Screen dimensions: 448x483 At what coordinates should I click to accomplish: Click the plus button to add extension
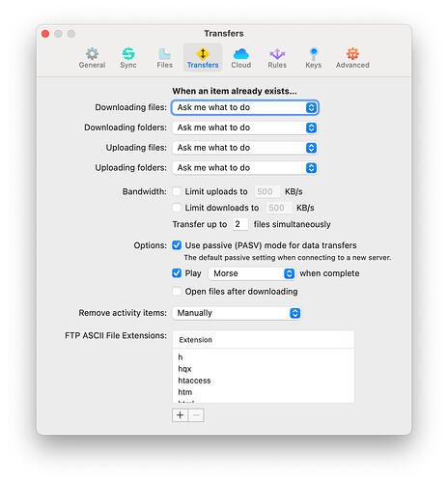pos(180,415)
